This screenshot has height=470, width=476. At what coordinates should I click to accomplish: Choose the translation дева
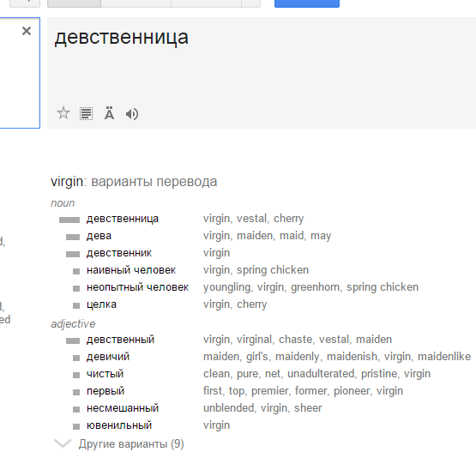pyautogui.click(x=99, y=236)
